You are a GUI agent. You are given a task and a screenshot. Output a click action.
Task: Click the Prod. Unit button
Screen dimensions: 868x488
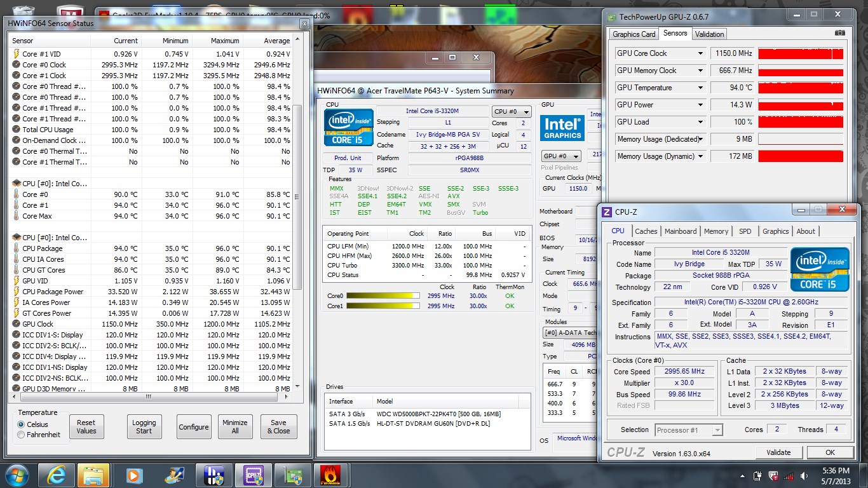click(348, 158)
